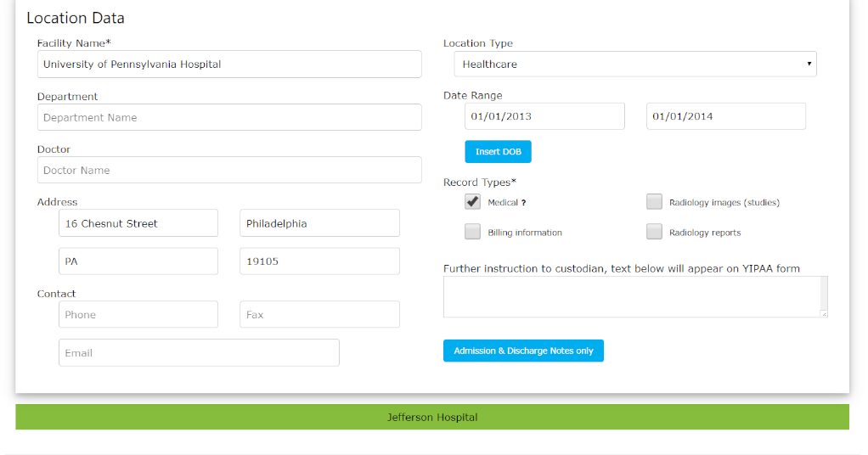The height and width of the screenshot is (455, 868).
Task: Click the Philadelphia city field
Action: [x=319, y=223]
